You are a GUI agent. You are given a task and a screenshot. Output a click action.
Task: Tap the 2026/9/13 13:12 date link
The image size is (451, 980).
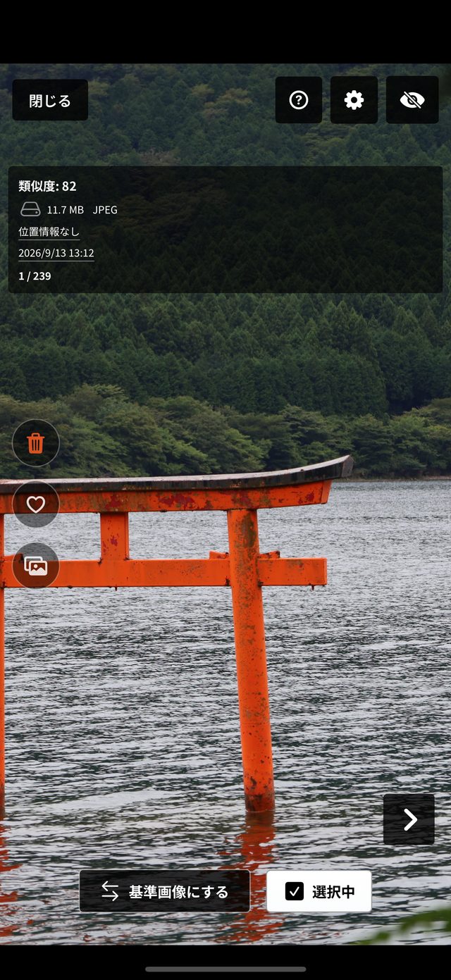pos(56,254)
